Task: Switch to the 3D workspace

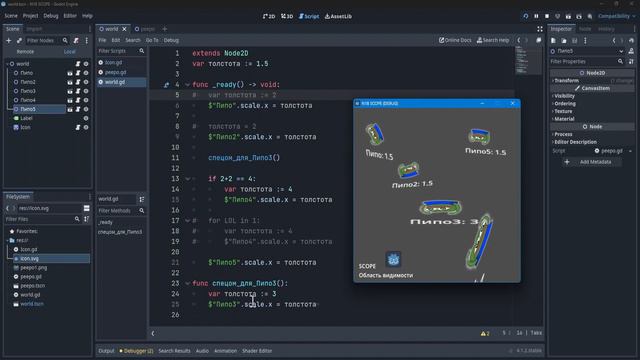Action: 287,16
